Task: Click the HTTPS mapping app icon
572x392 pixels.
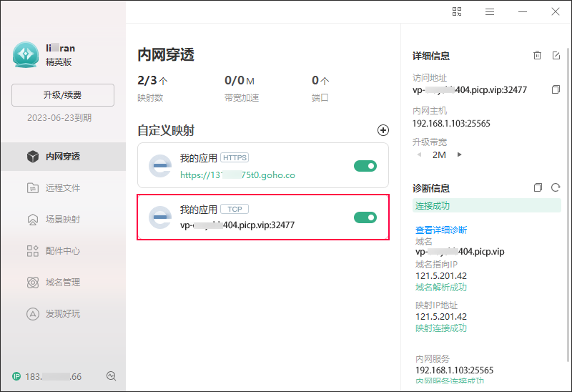Action: pos(160,166)
